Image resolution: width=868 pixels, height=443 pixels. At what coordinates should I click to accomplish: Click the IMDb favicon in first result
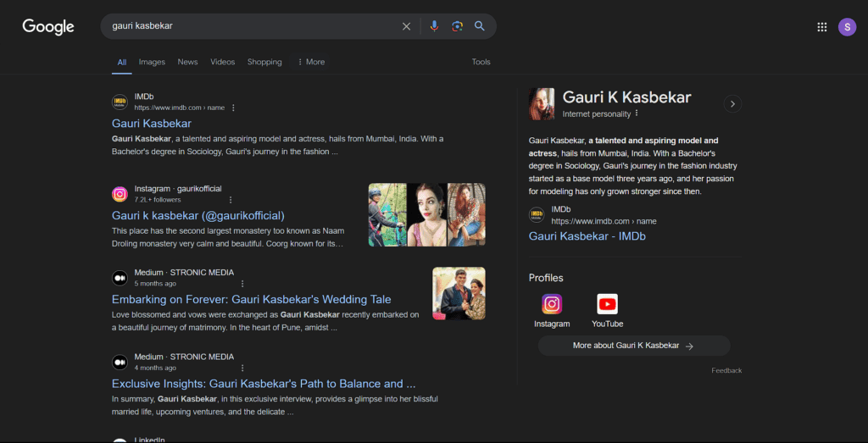(120, 102)
